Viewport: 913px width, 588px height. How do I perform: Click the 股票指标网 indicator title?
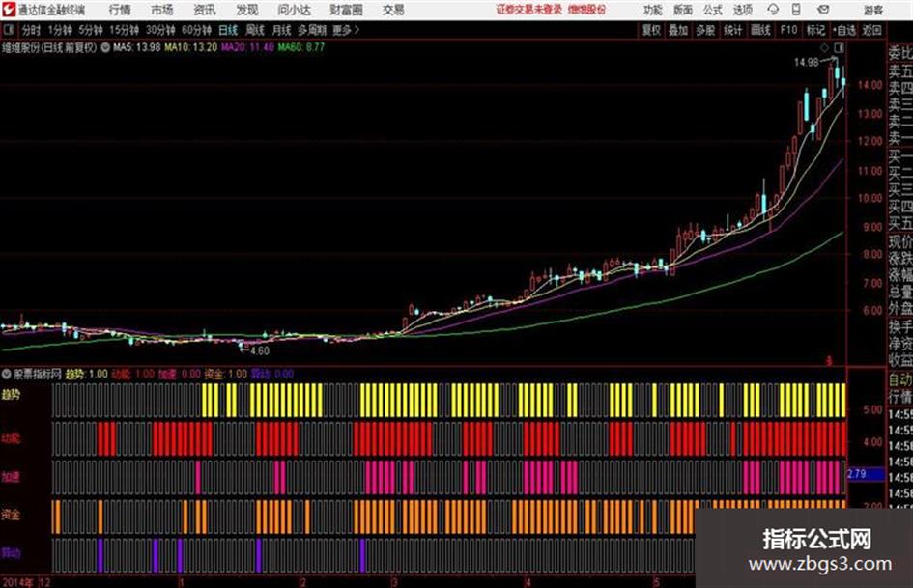point(38,374)
